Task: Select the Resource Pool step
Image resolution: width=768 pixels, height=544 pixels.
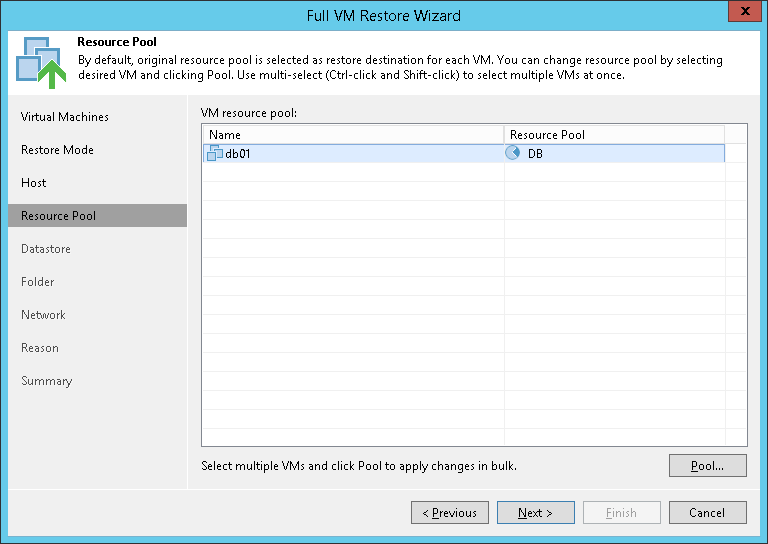Action: pyautogui.click(x=58, y=216)
